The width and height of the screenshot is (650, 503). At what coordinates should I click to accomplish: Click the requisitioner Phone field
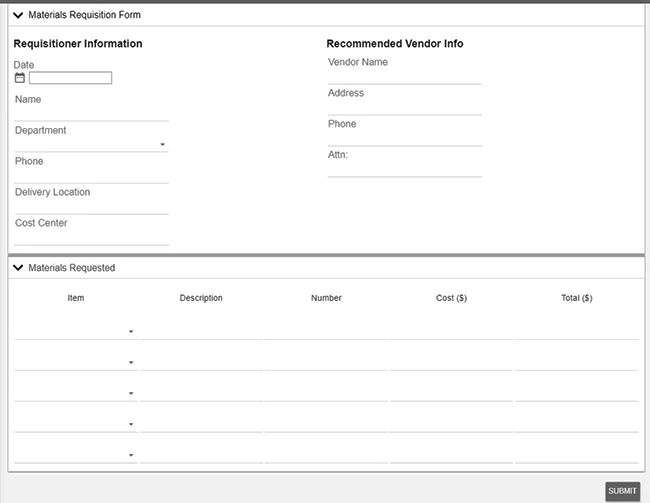click(91, 174)
